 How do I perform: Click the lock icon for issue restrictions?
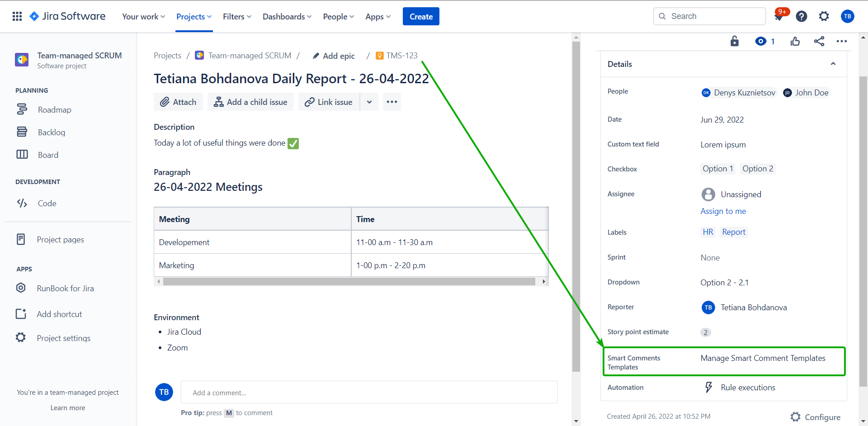(735, 42)
